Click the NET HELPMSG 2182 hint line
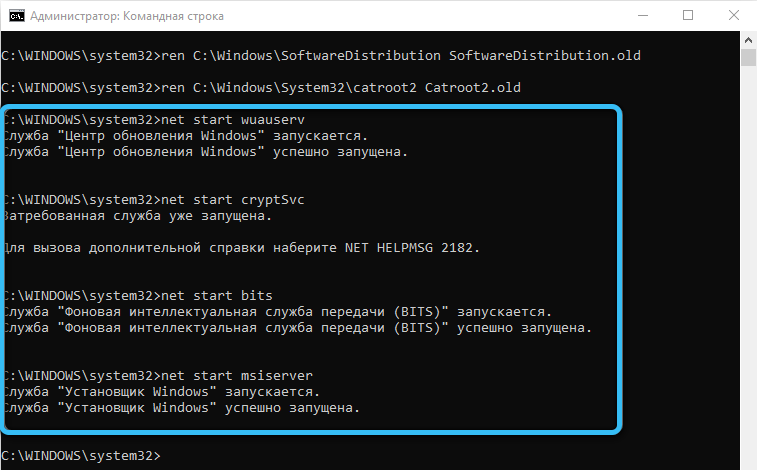This screenshot has width=757, height=470. pyautogui.click(x=242, y=248)
